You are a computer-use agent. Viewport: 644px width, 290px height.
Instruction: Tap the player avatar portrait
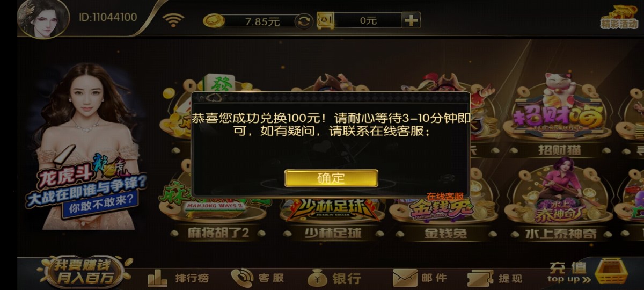(43, 18)
